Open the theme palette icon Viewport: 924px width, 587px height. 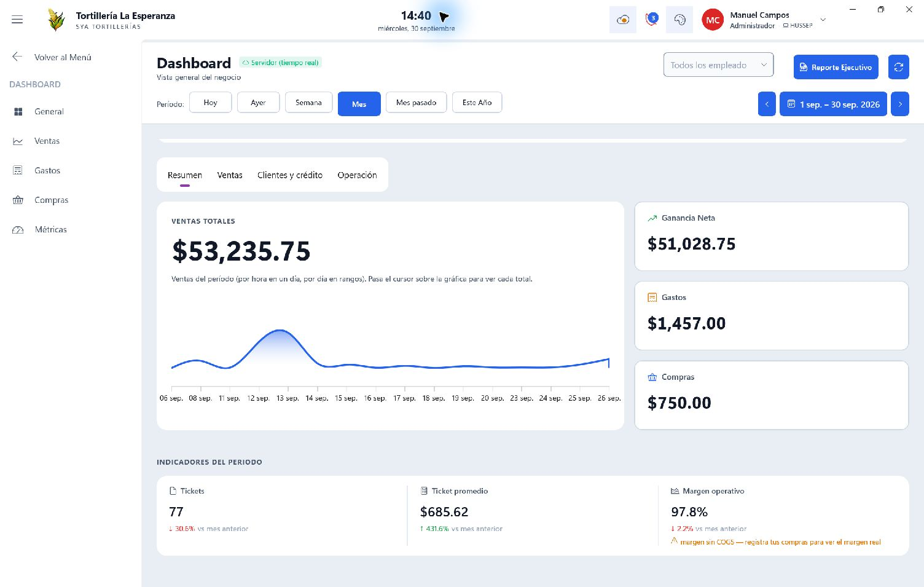(679, 20)
